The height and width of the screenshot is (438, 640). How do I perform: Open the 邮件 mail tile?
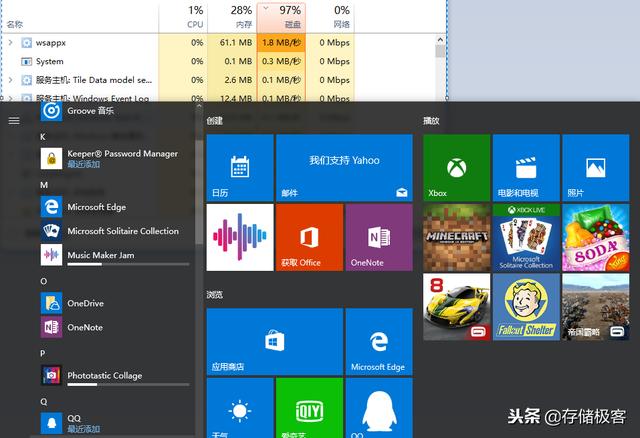point(344,168)
